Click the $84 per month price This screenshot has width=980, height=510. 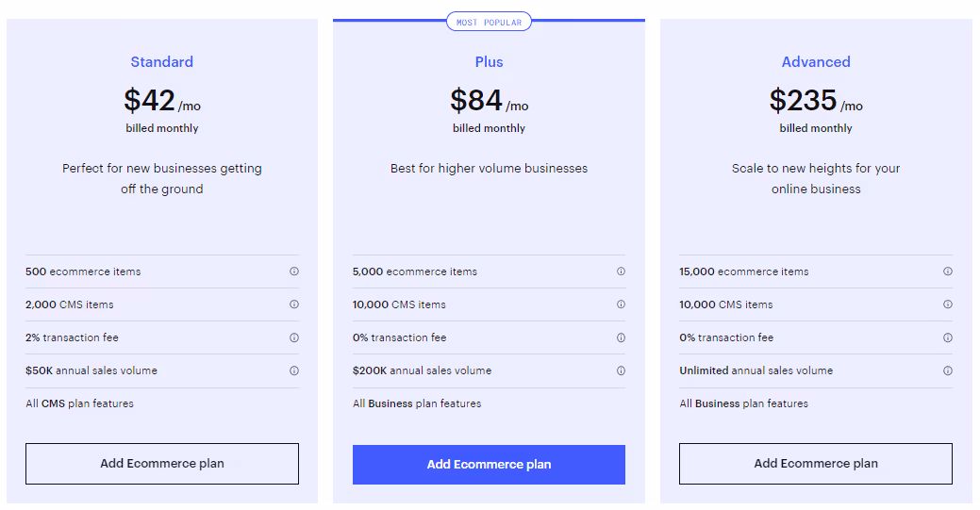point(489,101)
